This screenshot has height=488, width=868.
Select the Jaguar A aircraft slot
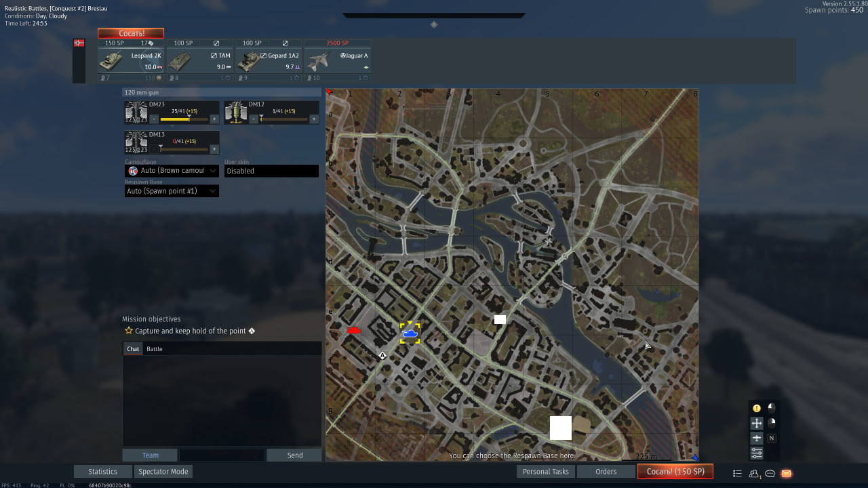tap(337, 60)
